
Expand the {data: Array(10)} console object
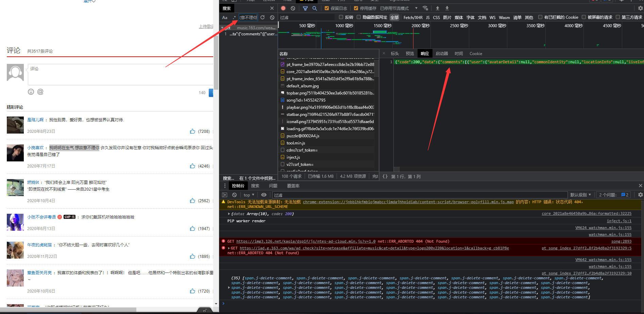pyautogui.click(x=229, y=214)
